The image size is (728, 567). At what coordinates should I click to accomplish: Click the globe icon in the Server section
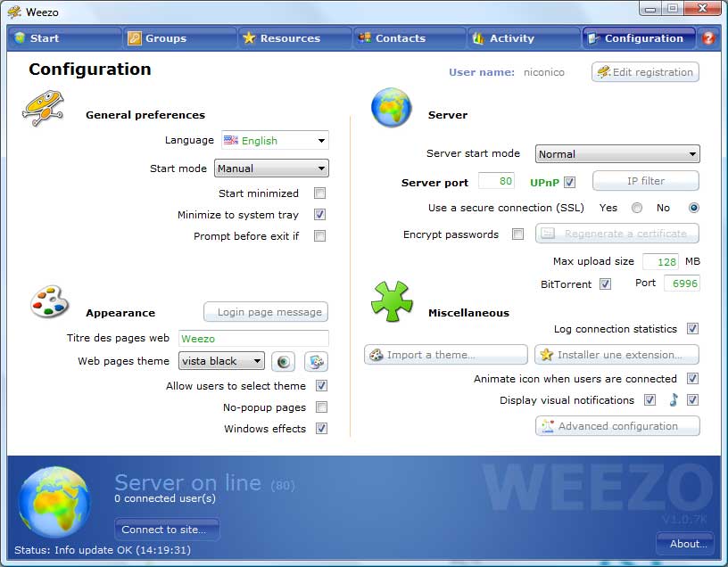[392, 108]
